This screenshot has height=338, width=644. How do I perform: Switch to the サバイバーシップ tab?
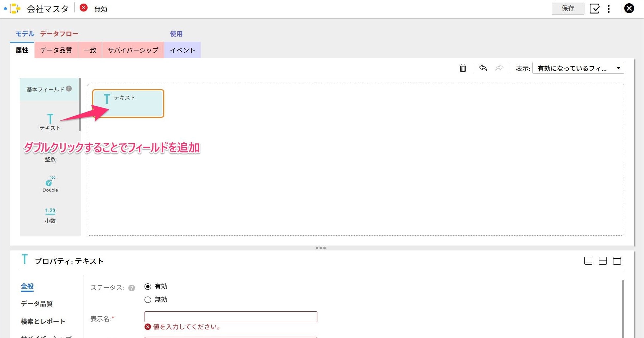pyautogui.click(x=133, y=50)
